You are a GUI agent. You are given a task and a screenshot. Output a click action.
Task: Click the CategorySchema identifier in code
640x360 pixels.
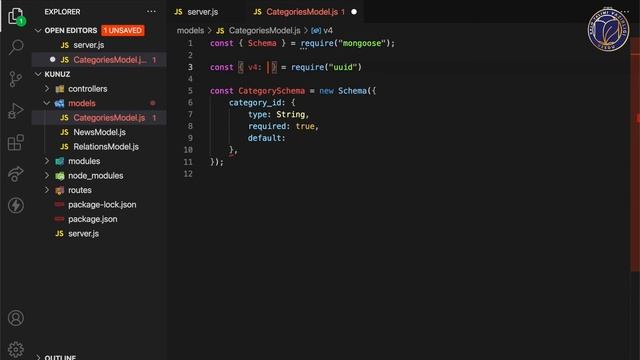[x=271, y=91]
